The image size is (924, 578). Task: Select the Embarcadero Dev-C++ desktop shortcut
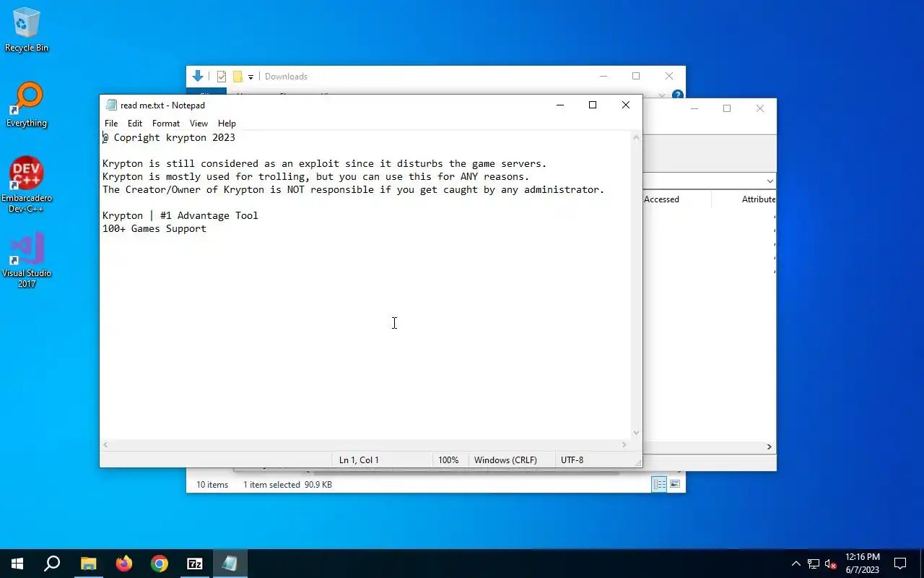coord(27,185)
